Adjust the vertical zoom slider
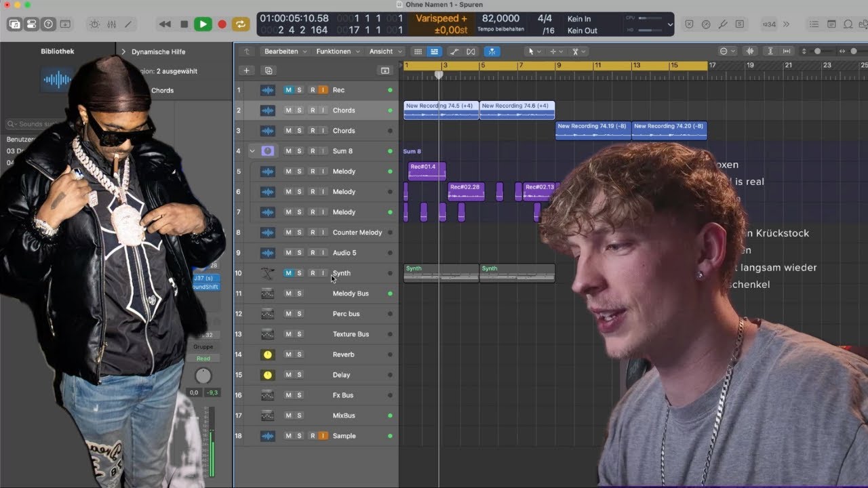Screen dimensions: 868x488 pyautogui.click(x=819, y=52)
